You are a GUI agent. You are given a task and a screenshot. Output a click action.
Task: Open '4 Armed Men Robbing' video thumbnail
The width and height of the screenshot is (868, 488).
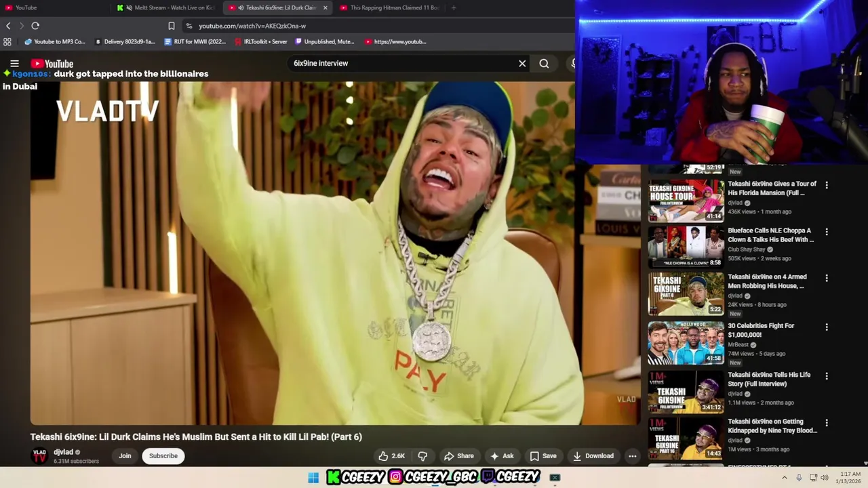(x=686, y=293)
